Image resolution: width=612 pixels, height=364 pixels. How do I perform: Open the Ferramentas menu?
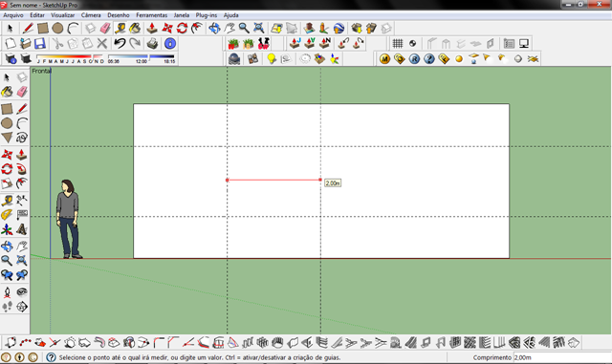(x=152, y=15)
